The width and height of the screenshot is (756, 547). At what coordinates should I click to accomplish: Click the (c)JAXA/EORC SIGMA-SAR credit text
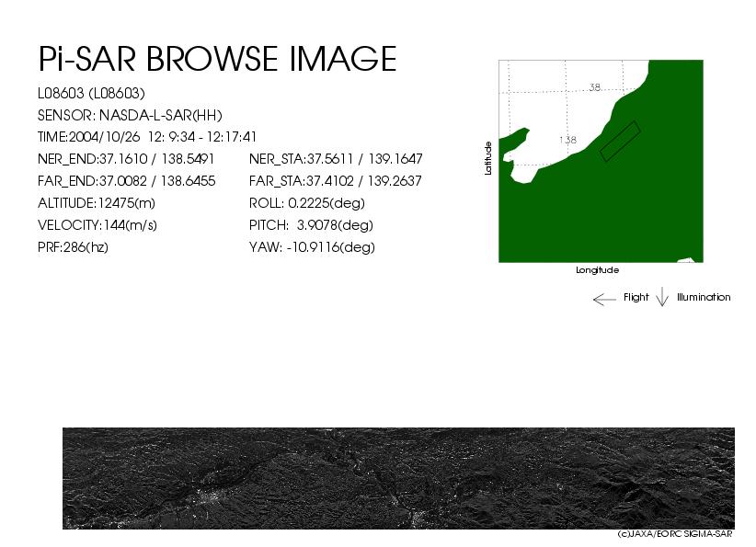coord(675,533)
